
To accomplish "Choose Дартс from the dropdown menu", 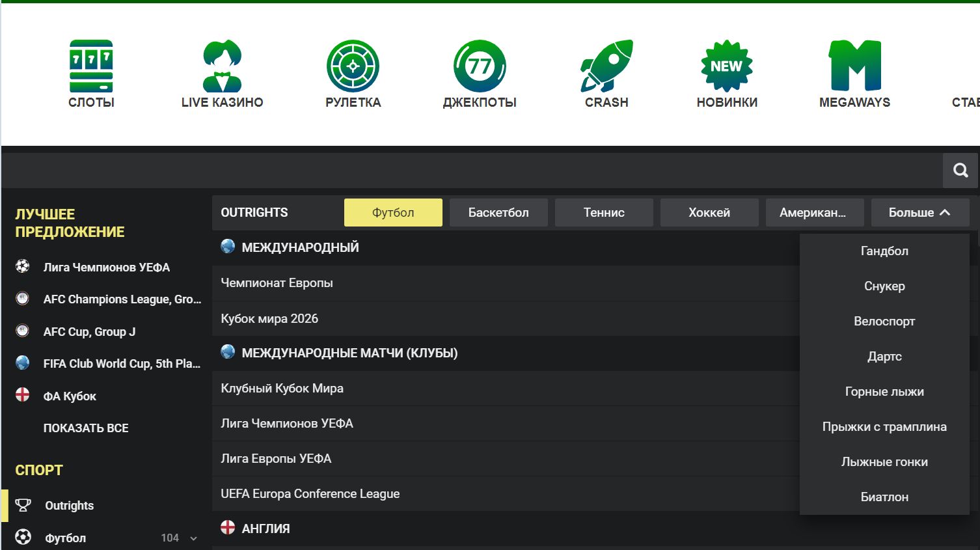I will pos(884,357).
